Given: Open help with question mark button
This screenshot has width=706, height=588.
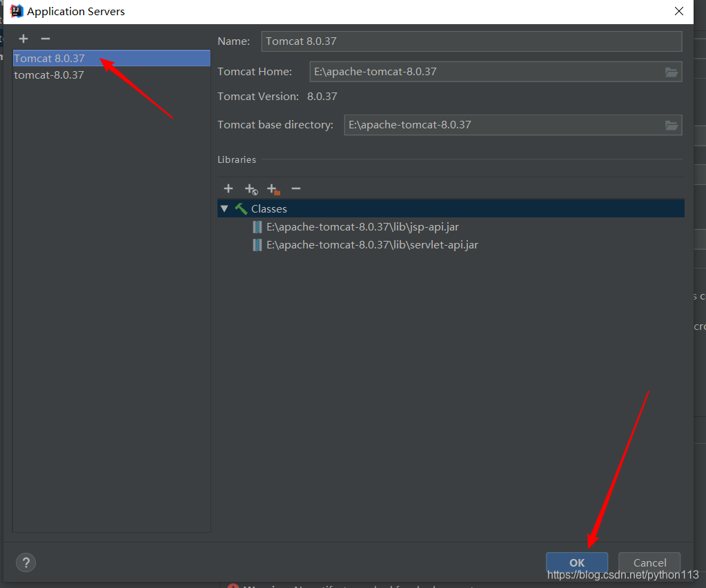Looking at the screenshot, I should point(26,562).
